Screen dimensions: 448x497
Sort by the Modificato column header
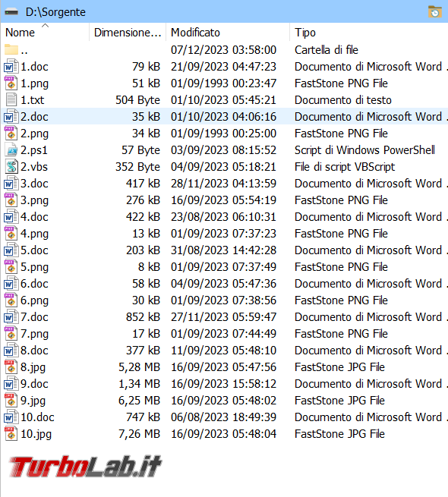pos(228,32)
